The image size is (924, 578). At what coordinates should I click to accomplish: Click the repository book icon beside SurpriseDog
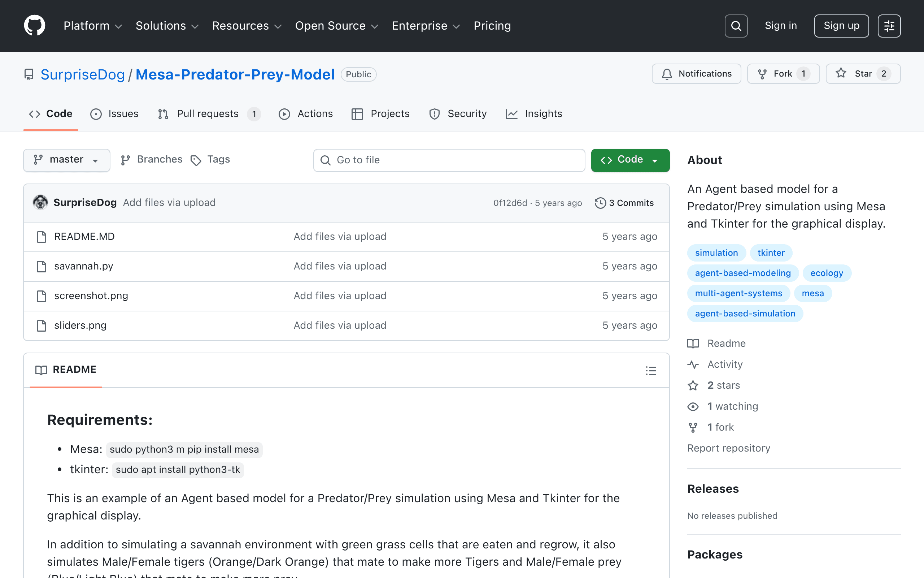click(29, 74)
